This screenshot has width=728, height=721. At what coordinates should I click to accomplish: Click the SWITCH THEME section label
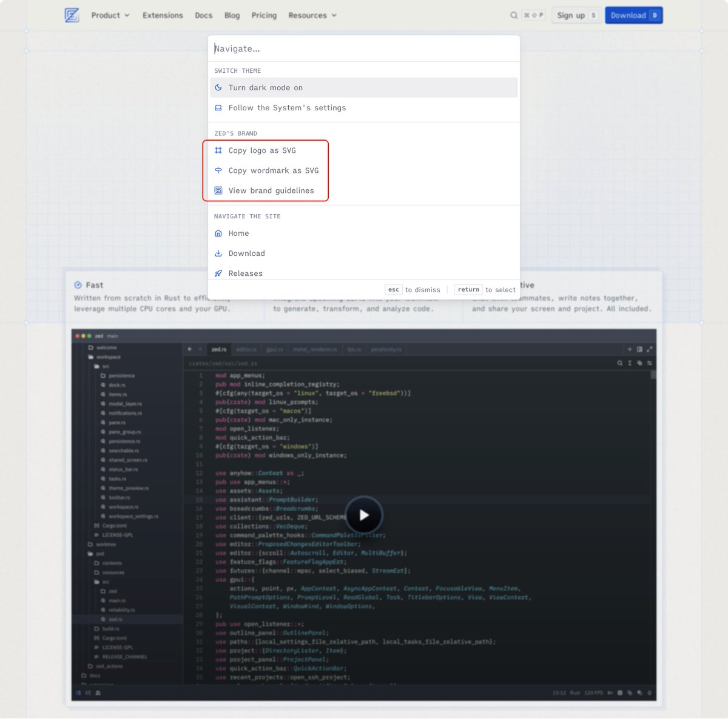(237, 71)
